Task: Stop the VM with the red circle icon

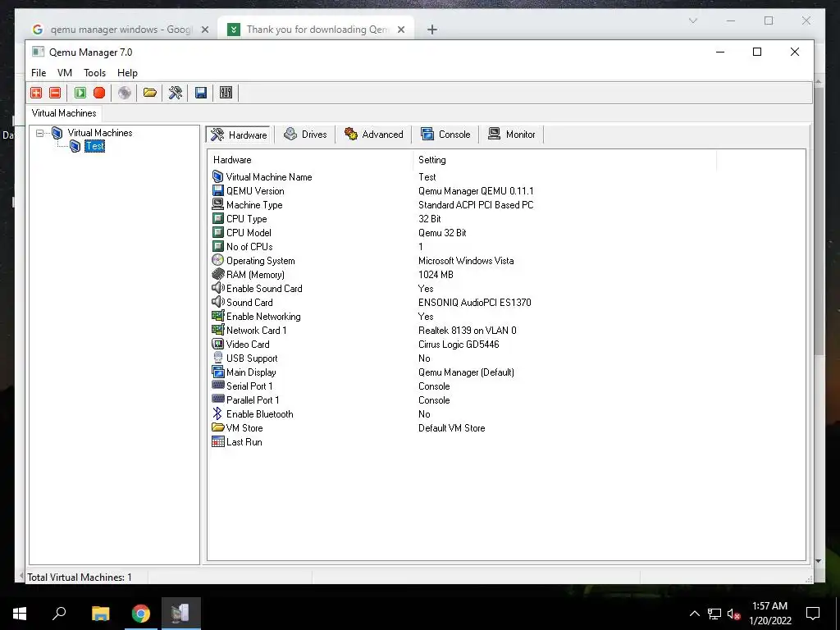Action: point(99,93)
